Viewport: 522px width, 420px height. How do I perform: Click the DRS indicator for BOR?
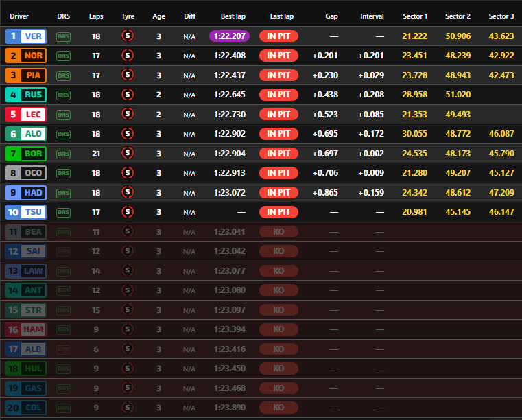(63, 154)
